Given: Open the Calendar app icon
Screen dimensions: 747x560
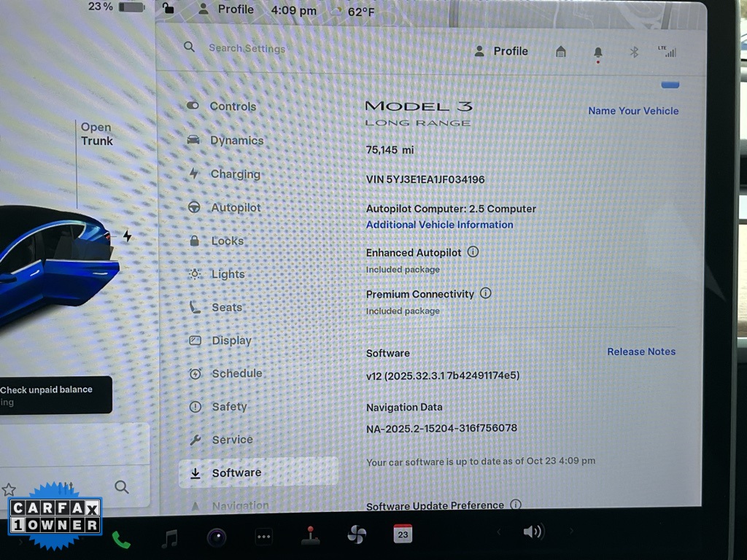Looking at the screenshot, I should (403, 534).
